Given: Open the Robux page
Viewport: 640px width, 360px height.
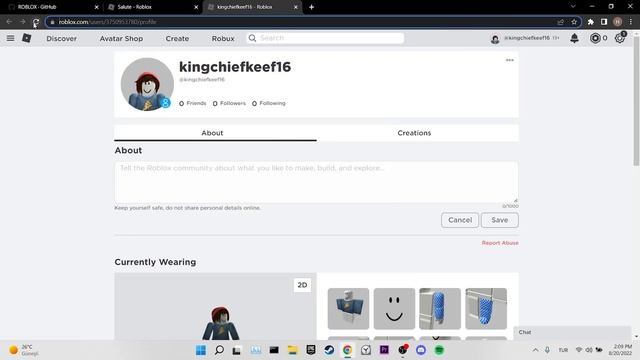Looking at the screenshot, I should point(223,38).
